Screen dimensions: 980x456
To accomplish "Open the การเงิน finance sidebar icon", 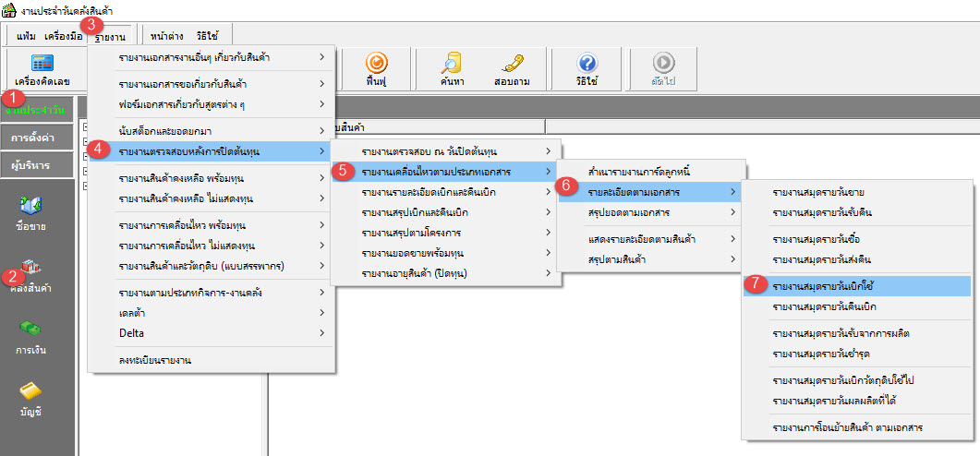I will coord(30,337).
